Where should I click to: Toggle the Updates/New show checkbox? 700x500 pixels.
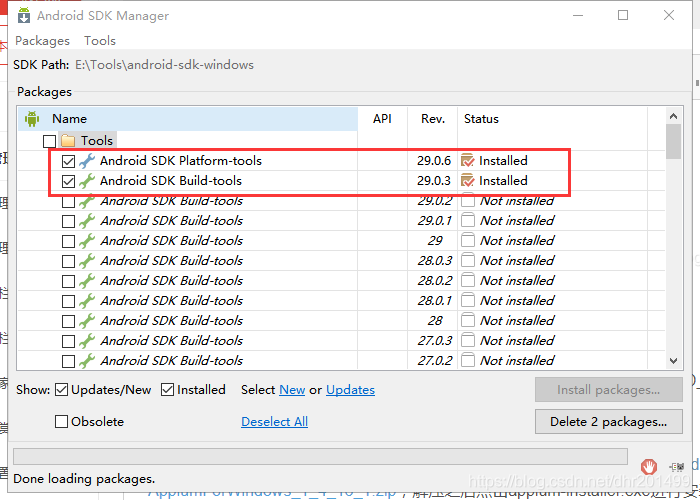coord(62,390)
